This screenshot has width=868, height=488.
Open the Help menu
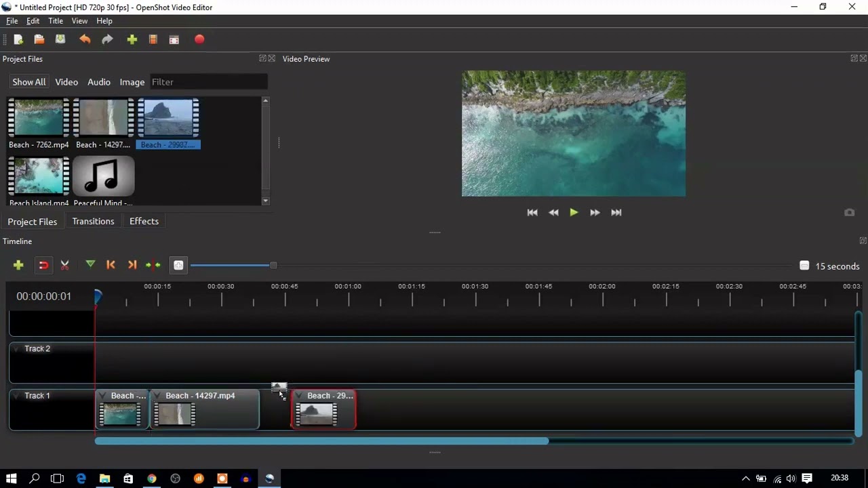104,21
